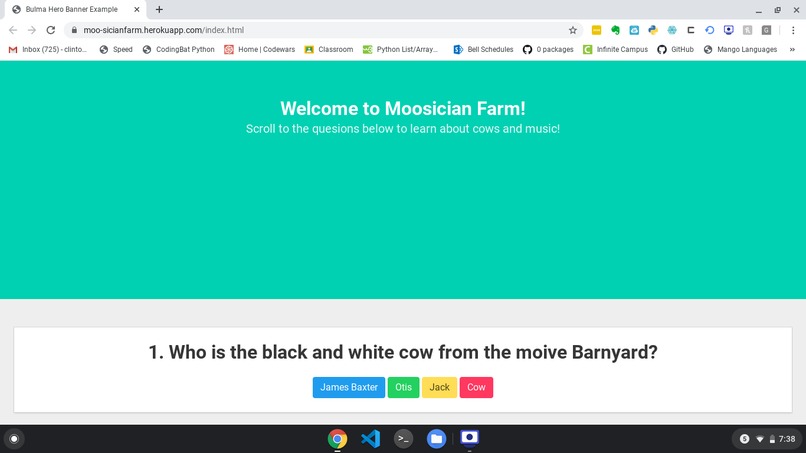The height and width of the screenshot is (453, 806).
Task: Open the Mango Languages bookmark
Action: (740, 49)
